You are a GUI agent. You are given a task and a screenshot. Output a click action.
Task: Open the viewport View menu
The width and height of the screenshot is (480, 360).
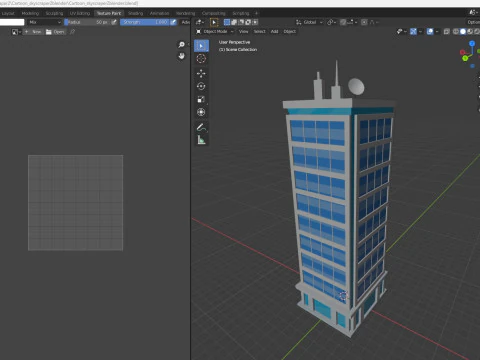pyautogui.click(x=243, y=32)
